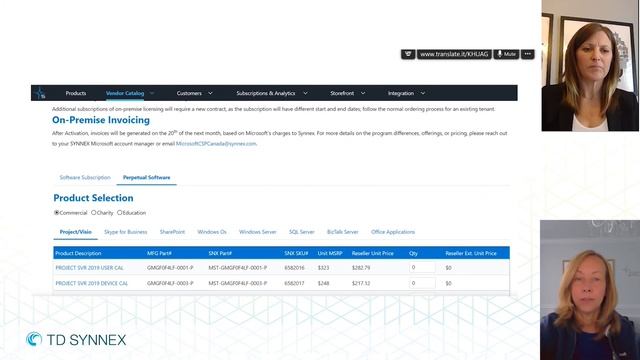This screenshot has width=640, height=360.
Task: Switch to the Office Applications tab
Action: pos(393,232)
